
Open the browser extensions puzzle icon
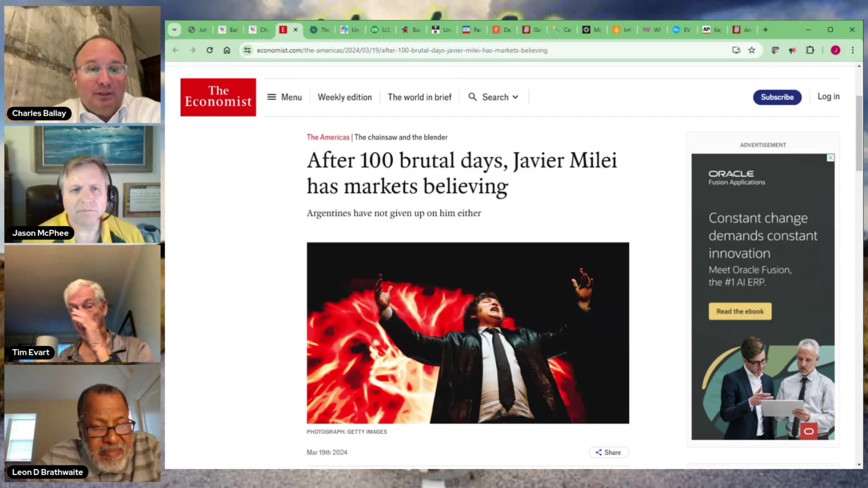pyautogui.click(x=810, y=50)
